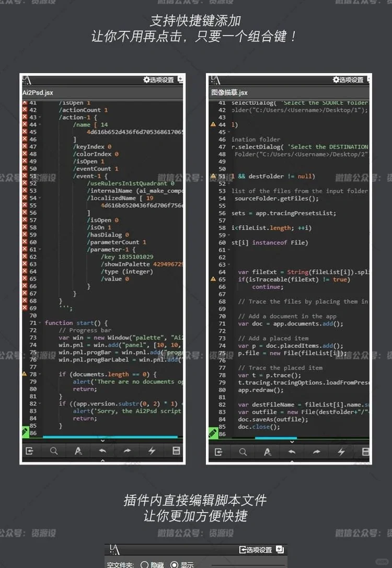Click exit icon in Ai2Psd.jsx editor toolbar
This screenshot has height=568, width=392.
pos(29,451)
